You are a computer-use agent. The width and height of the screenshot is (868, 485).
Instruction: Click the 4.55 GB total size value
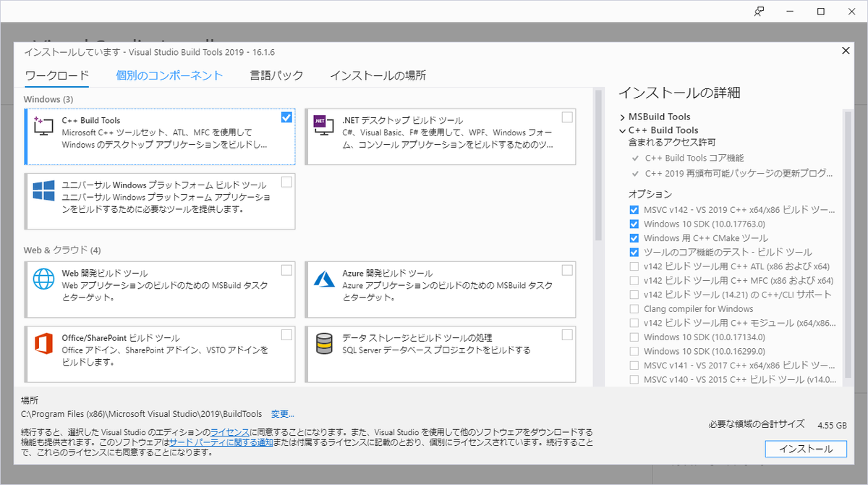[x=832, y=425]
